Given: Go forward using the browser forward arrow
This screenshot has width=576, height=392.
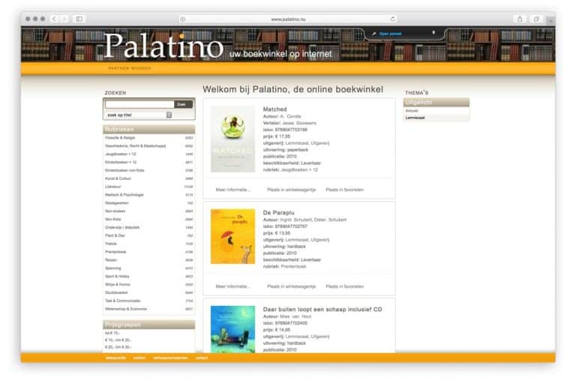Looking at the screenshot, I should pos(64,19).
